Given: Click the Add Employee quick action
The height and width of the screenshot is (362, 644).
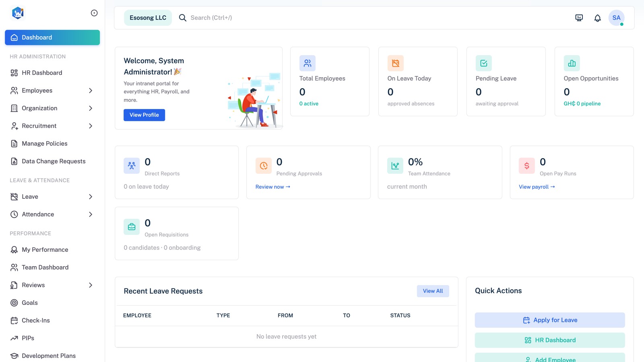Looking at the screenshot, I should pyautogui.click(x=550, y=358).
